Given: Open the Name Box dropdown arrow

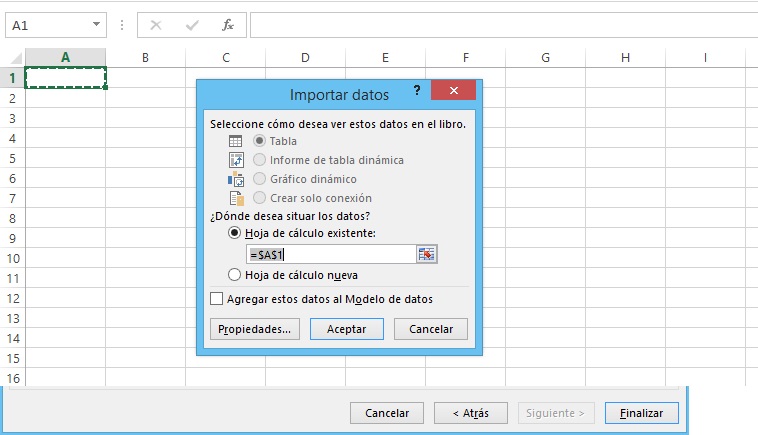Looking at the screenshot, I should [96, 24].
